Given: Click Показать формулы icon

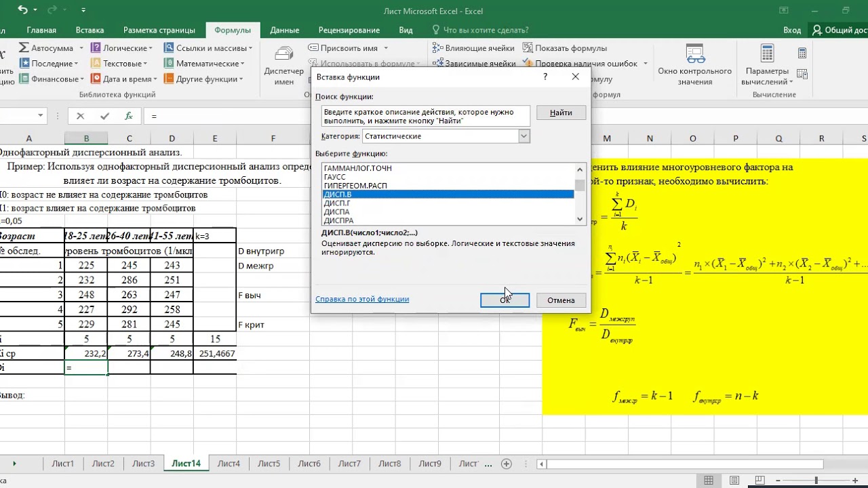Looking at the screenshot, I should [528, 48].
